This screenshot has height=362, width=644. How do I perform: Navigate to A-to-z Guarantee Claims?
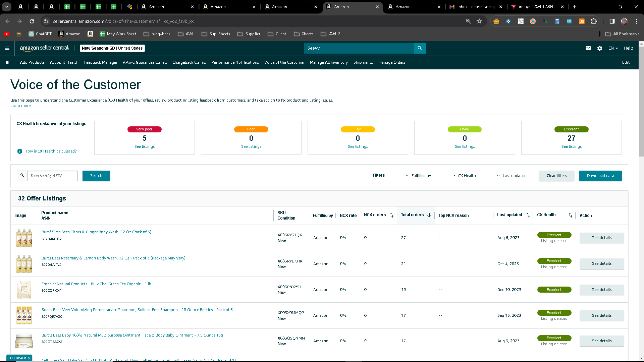[x=145, y=62]
